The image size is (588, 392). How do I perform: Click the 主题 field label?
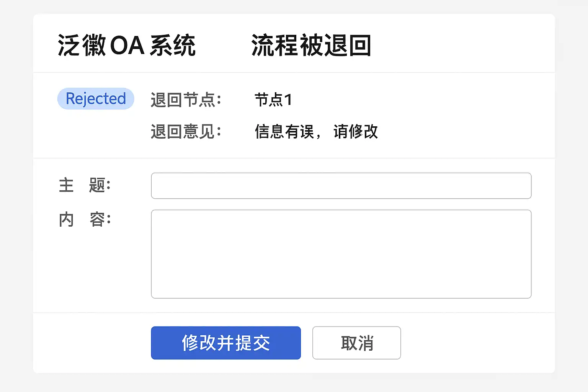point(85,185)
